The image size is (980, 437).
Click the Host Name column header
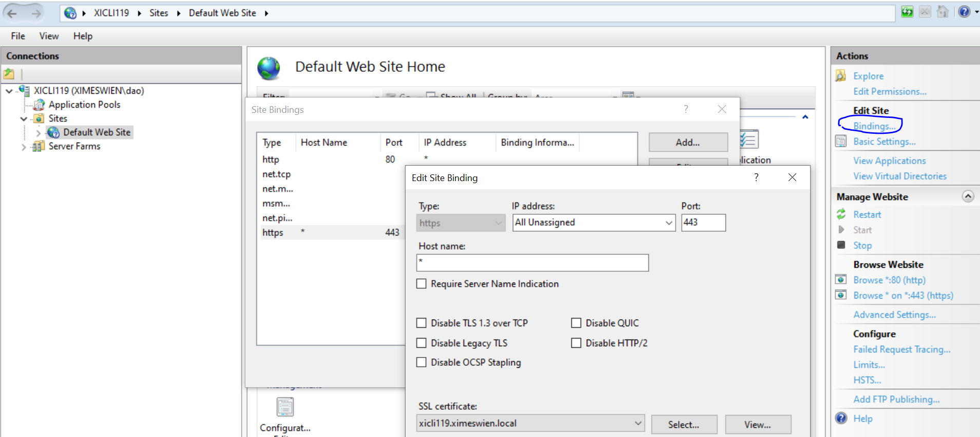[338, 143]
